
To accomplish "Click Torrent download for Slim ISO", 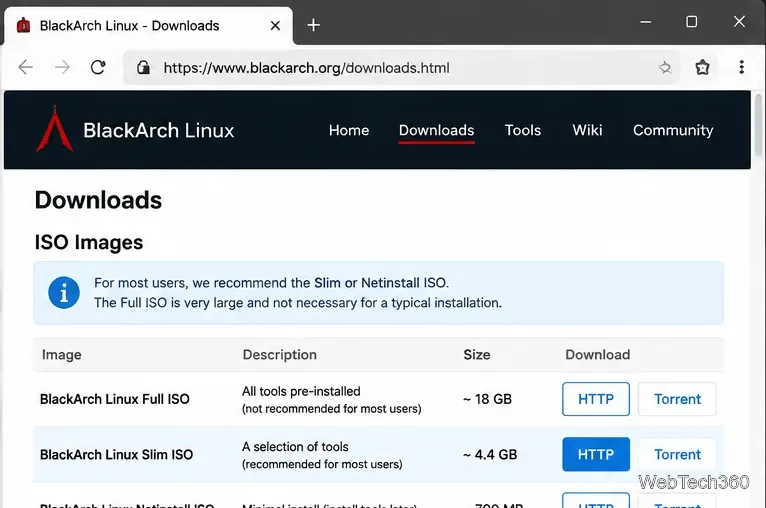I will tap(677, 454).
